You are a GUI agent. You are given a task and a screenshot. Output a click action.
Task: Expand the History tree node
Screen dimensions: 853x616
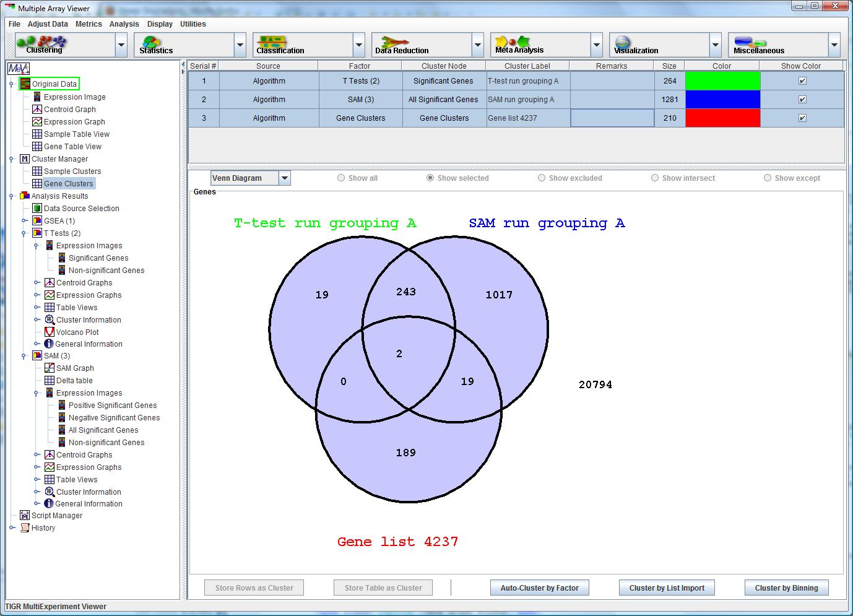point(12,528)
